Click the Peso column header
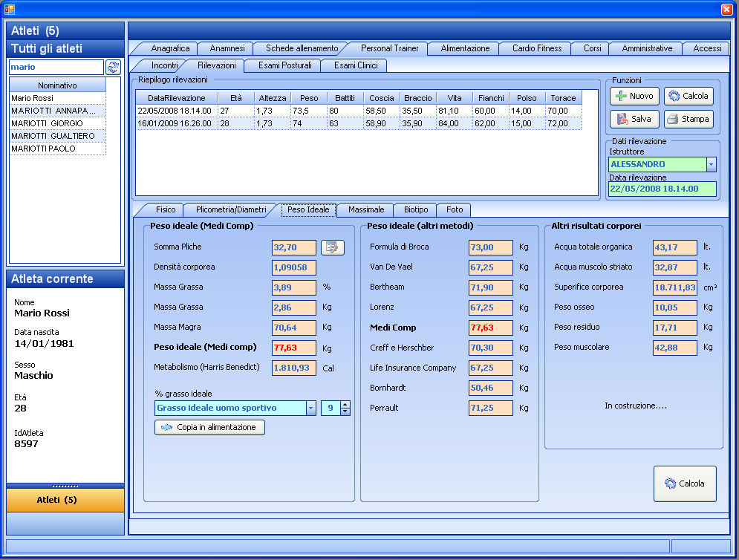The width and height of the screenshot is (739, 560). 309,98
